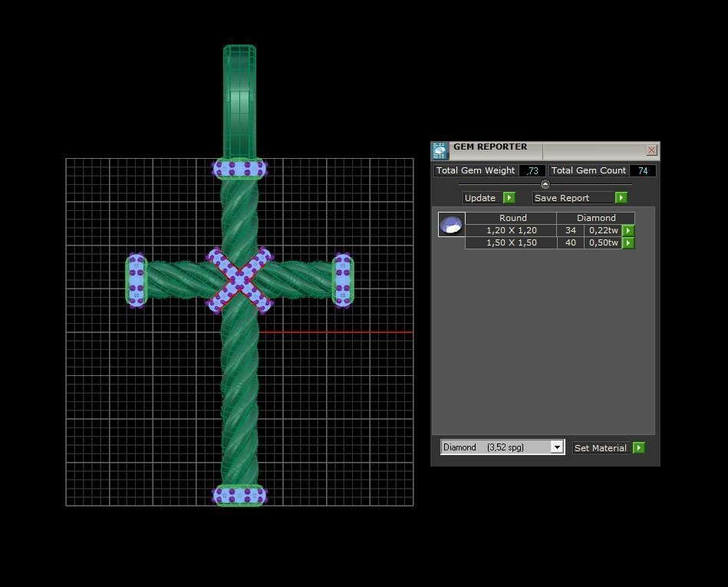Collapse the panel with the round arrow handle

coord(545,184)
